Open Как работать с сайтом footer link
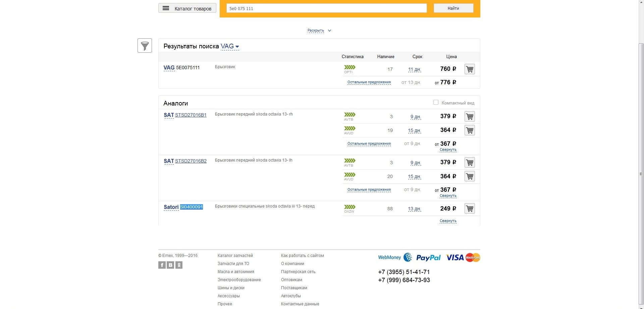Viewport: 644px width, 309px height. (303, 256)
